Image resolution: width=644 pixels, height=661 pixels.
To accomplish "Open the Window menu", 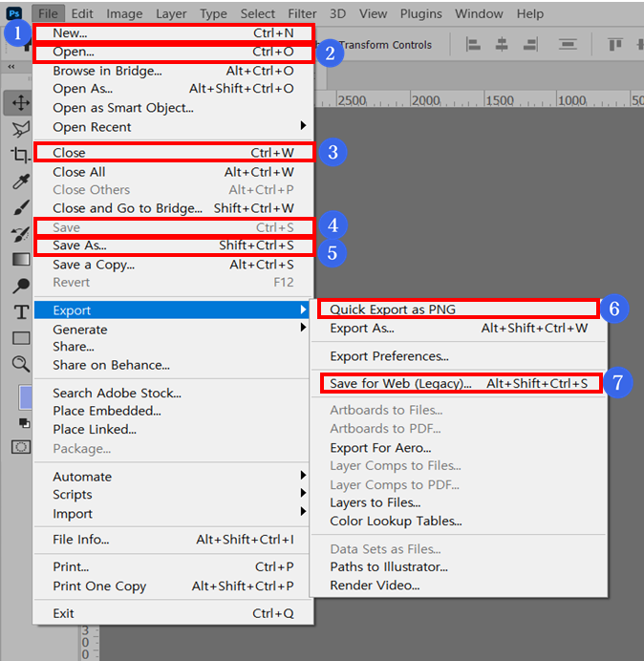I will (x=479, y=14).
